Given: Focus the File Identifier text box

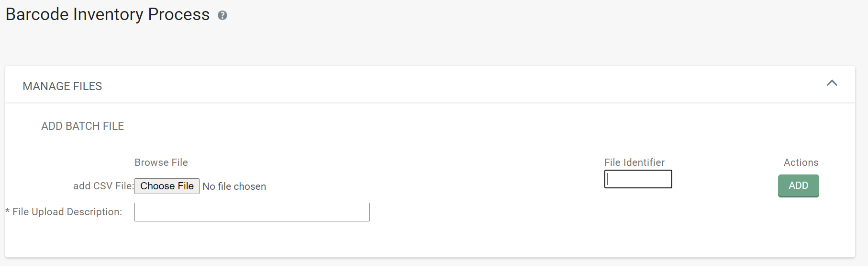Looking at the screenshot, I should pos(638,179).
